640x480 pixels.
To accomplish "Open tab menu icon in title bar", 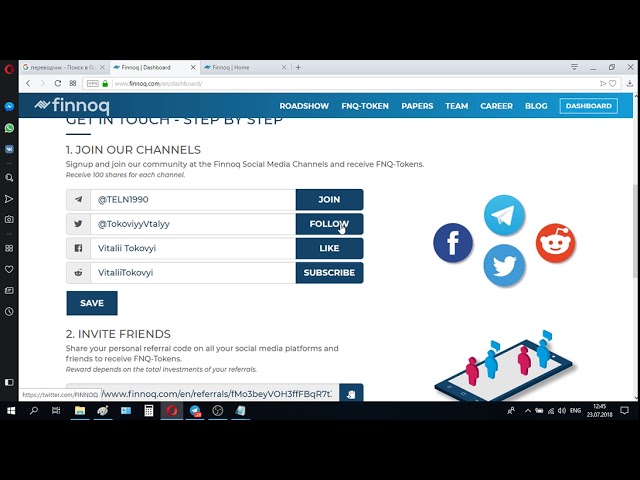I will click(574, 67).
